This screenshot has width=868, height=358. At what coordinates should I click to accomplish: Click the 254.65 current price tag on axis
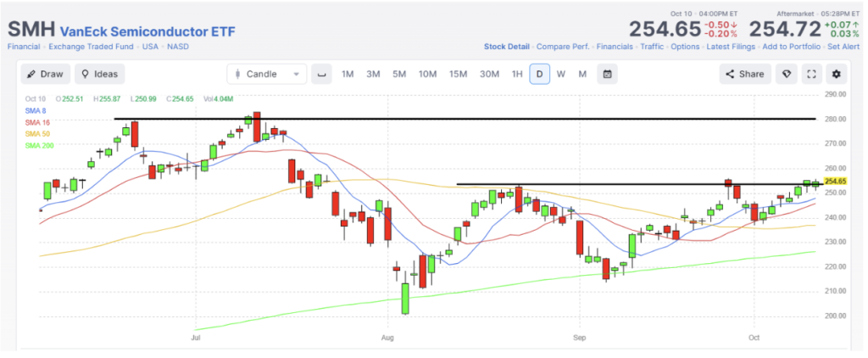835,182
